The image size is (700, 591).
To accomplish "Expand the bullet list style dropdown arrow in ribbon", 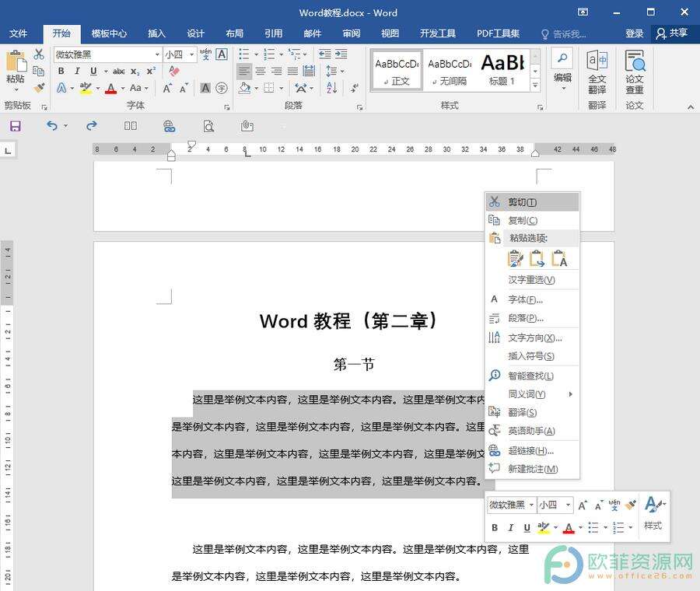I will 256,54.
